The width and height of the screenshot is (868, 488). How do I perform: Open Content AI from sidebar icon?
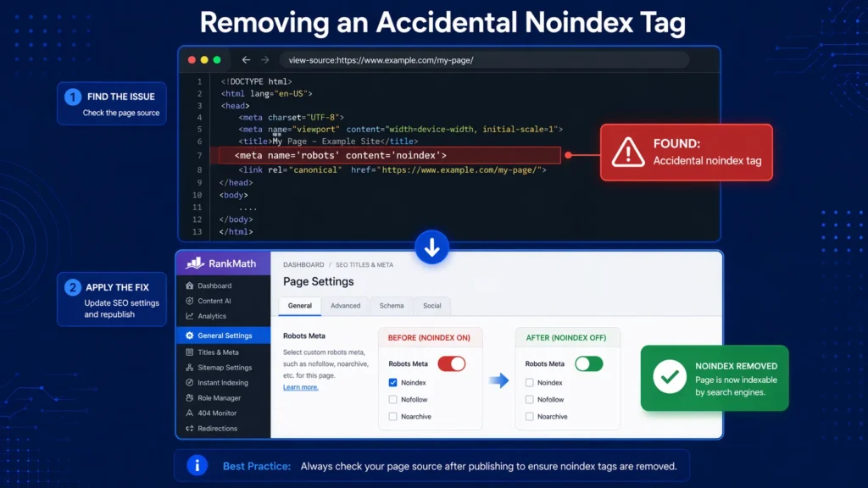pyautogui.click(x=190, y=301)
